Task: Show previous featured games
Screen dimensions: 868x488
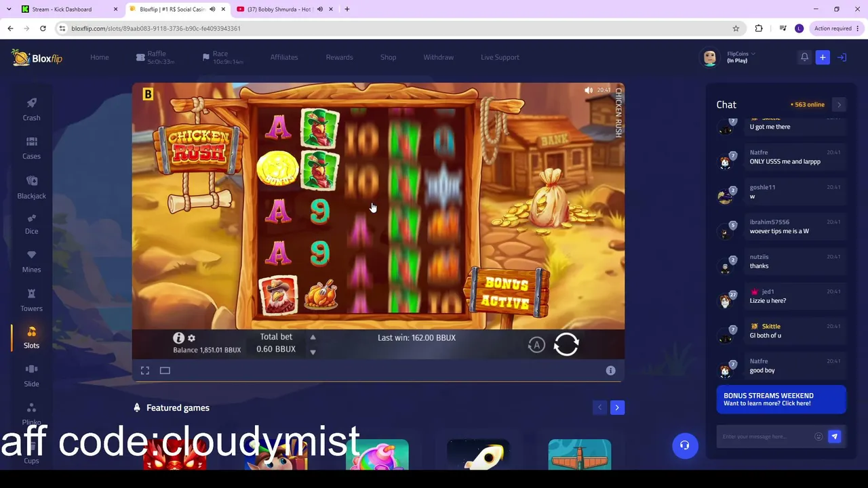Action: coord(599,407)
